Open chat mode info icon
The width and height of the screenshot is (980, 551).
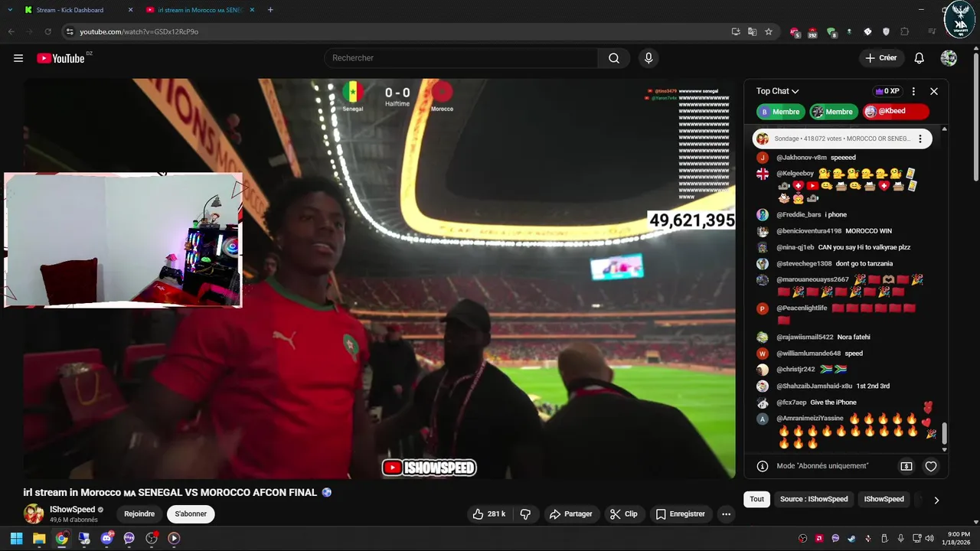[763, 466]
